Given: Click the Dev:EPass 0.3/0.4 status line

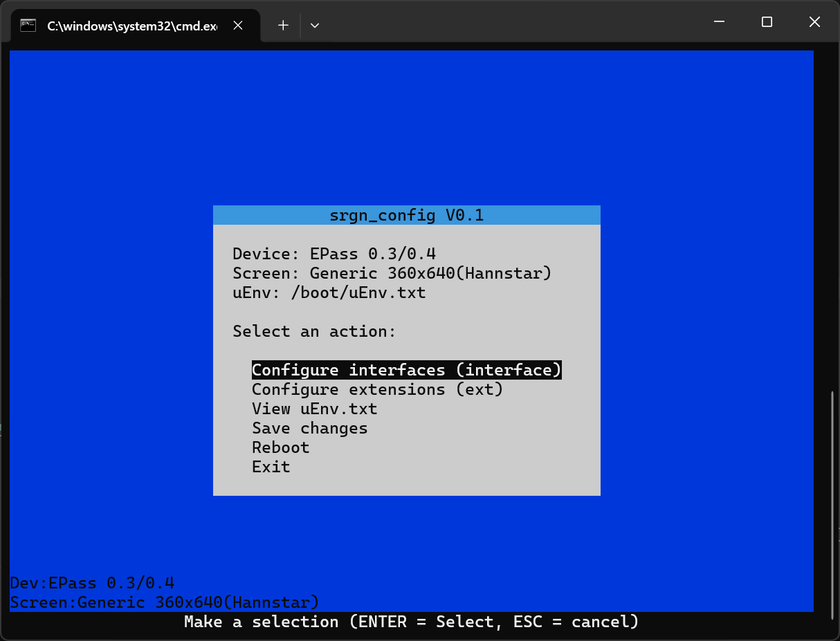Looking at the screenshot, I should coord(92,583).
